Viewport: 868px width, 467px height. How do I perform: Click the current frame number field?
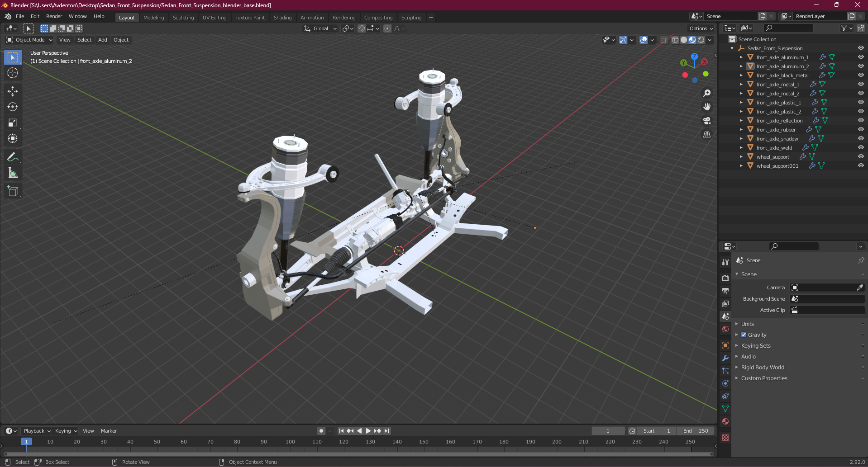pyautogui.click(x=608, y=431)
